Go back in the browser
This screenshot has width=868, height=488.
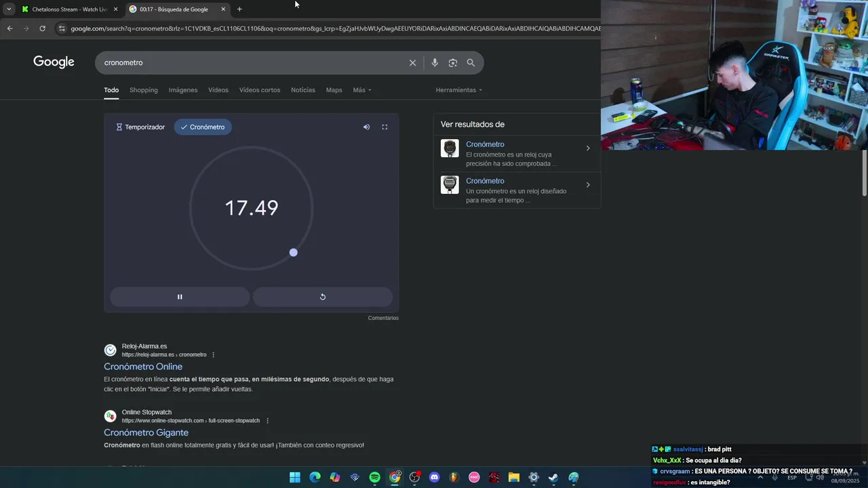(9, 28)
